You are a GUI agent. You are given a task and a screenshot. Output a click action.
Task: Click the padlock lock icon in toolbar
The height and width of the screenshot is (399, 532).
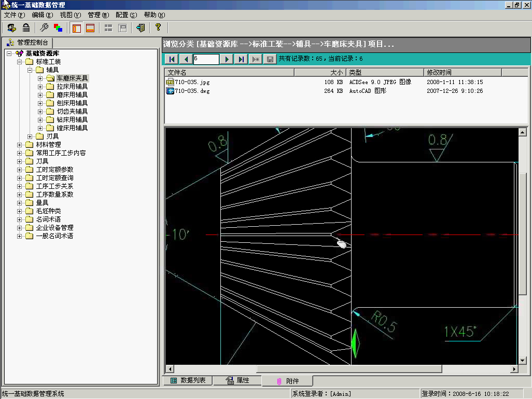click(26, 28)
